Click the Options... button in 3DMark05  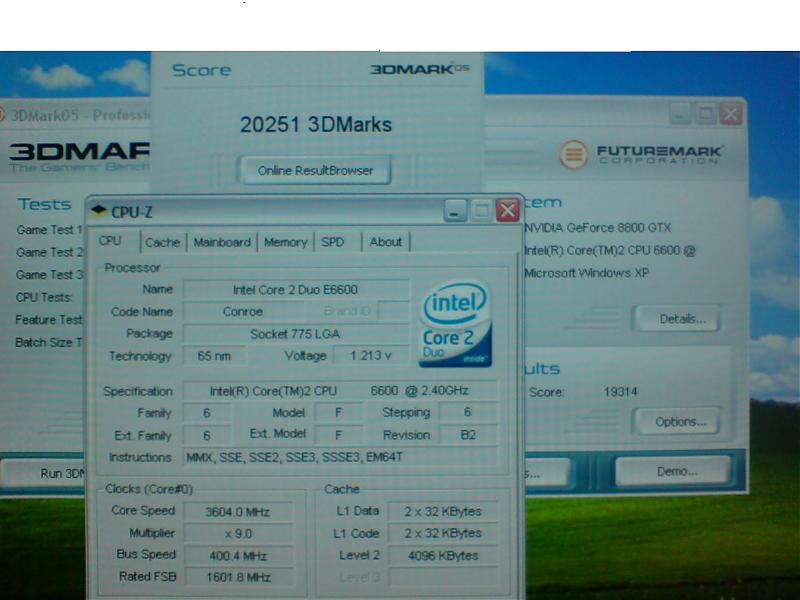pyautogui.click(x=677, y=421)
